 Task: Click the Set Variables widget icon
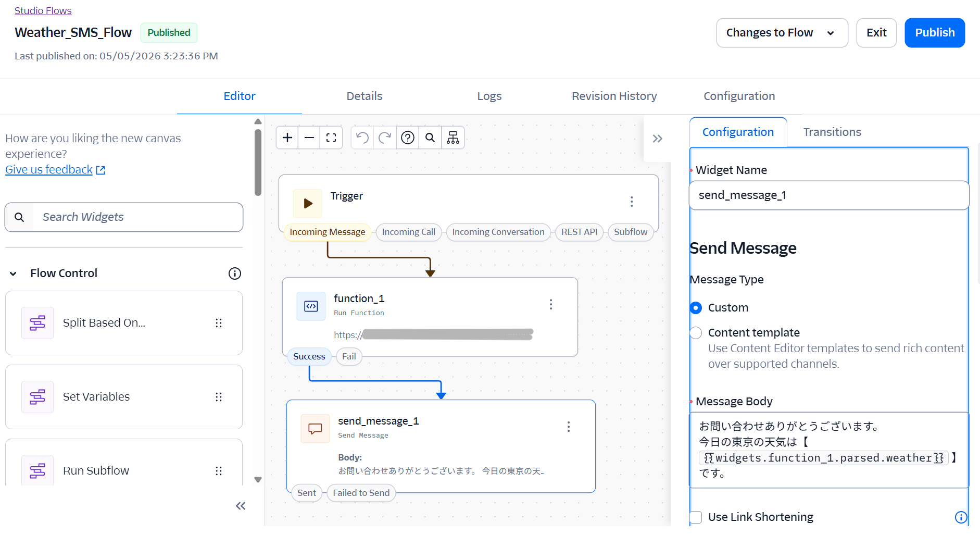[x=37, y=397]
